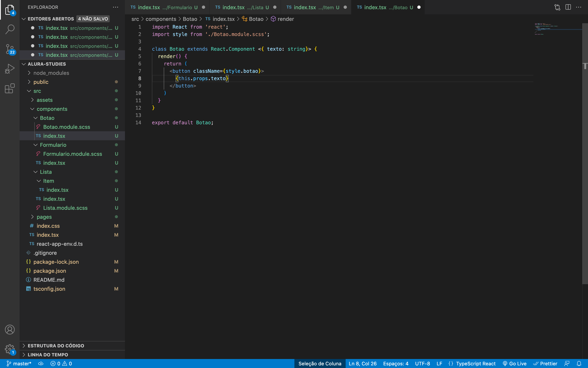Screen dimensions: 588x368
Task: Open package.json file
Action: tap(72, 271)
